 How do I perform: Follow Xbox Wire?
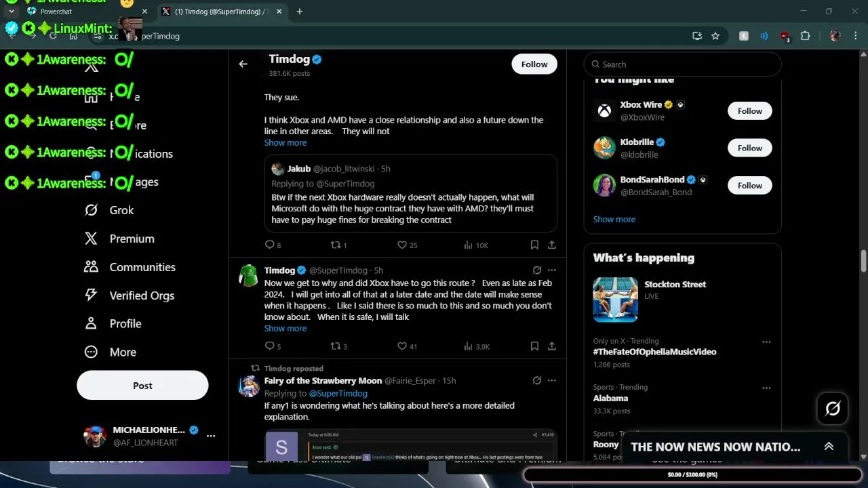pyautogui.click(x=750, y=110)
